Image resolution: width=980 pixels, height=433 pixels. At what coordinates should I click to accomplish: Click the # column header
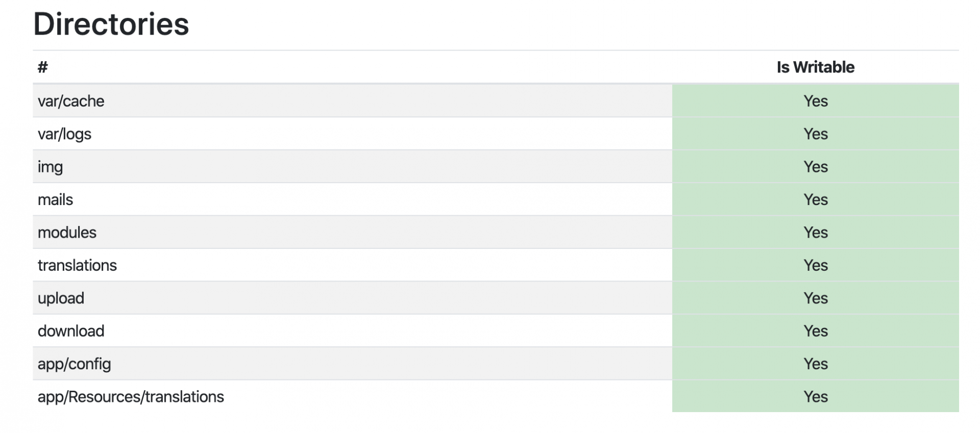pos(43,67)
